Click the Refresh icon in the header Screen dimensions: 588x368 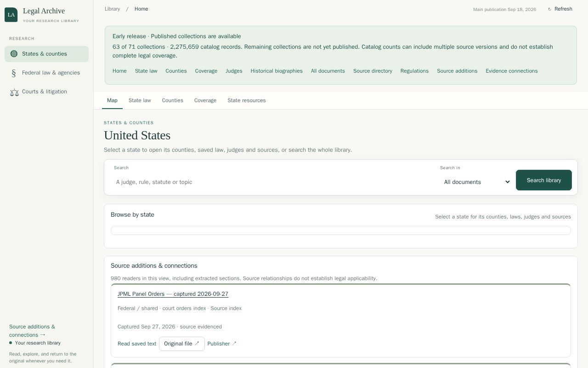tap(549, 9)
